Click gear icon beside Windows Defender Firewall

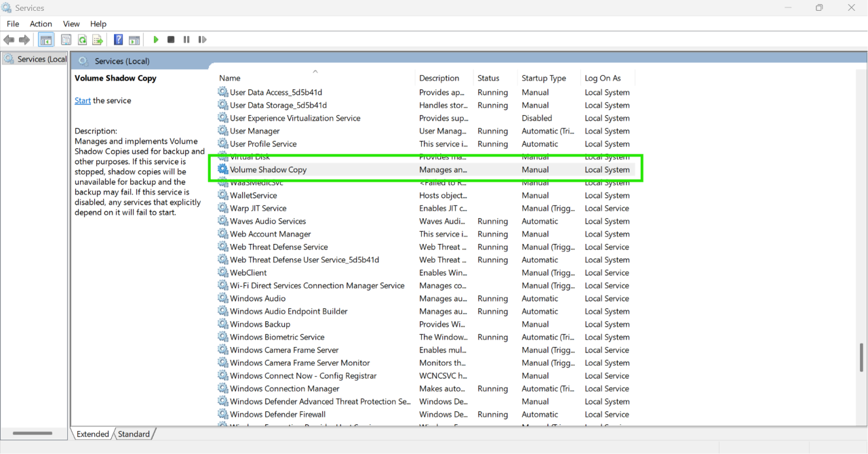tap(222, 414)
